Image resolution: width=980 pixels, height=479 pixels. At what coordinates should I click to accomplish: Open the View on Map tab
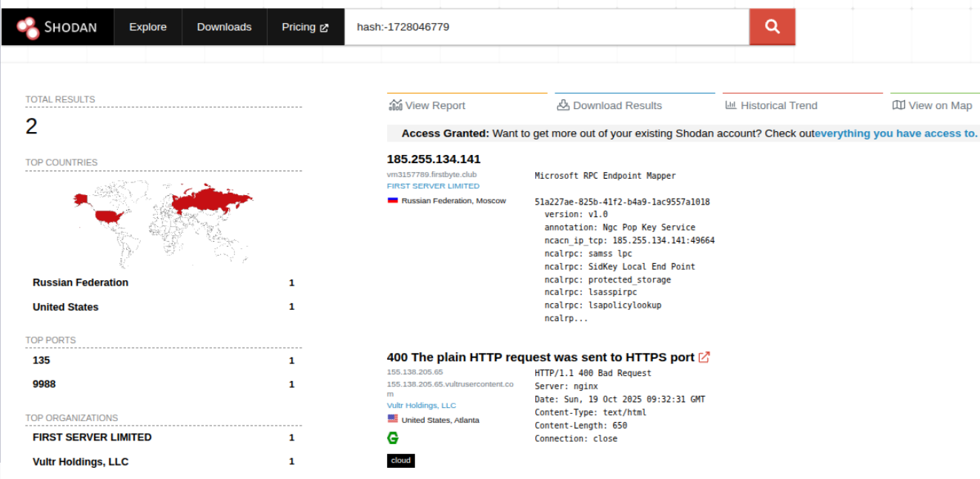932,105
